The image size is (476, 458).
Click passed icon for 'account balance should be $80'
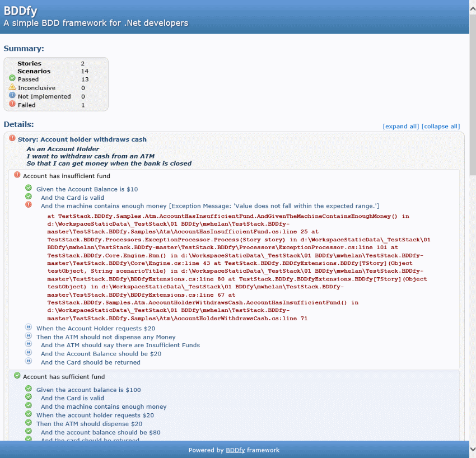coord(29,431)
